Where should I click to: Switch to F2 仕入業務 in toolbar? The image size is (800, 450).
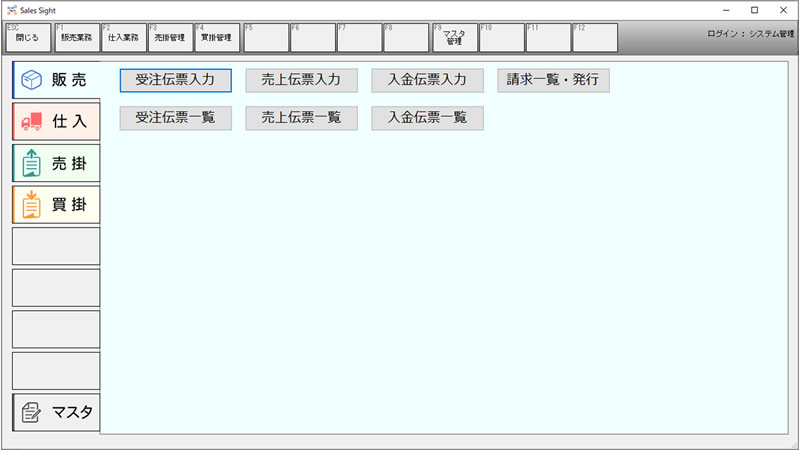123,37
